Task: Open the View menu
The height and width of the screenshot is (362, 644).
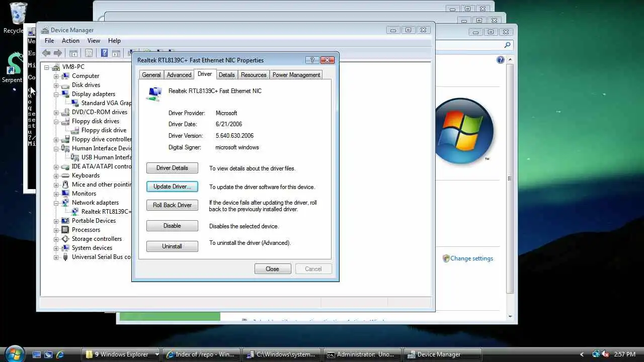Action: tap(94, 41)
